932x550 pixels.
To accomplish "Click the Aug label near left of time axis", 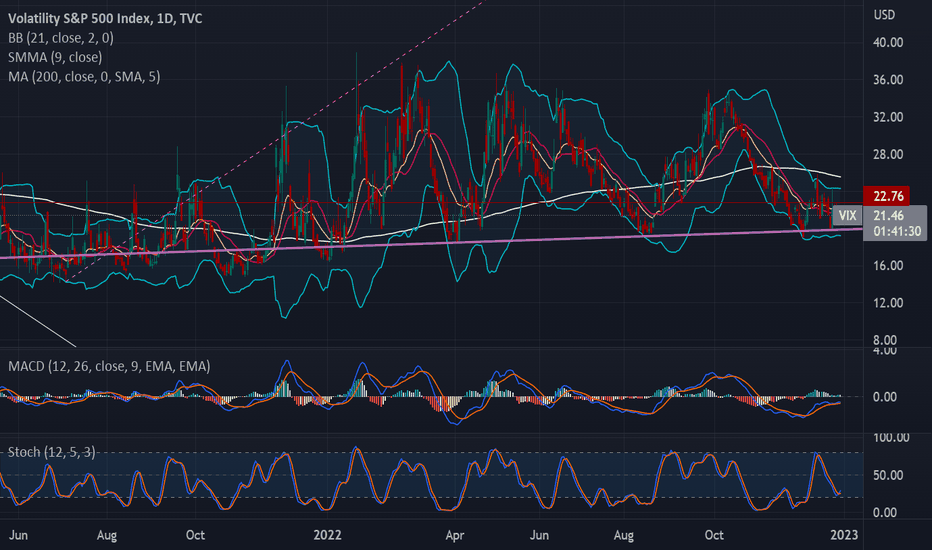I will tap(107, 535).
